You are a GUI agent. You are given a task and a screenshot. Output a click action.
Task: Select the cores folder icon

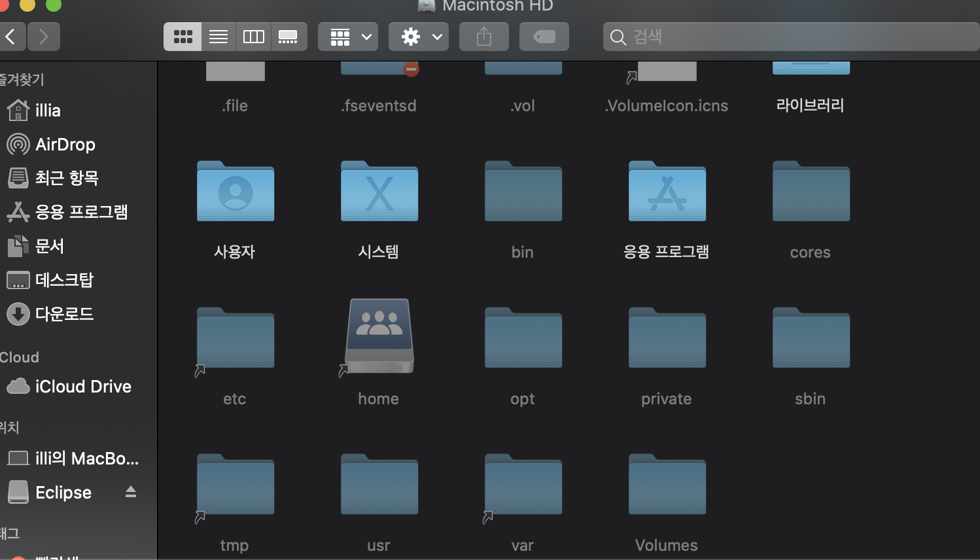click(811, 191)
